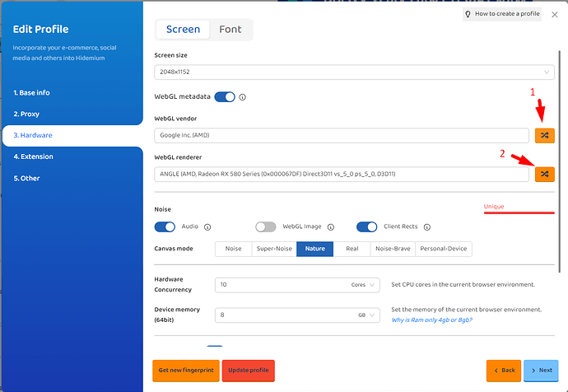This screenshot has height=392, width=568.
Task: Select Nature canvas mode
Action: coord(314,249)
